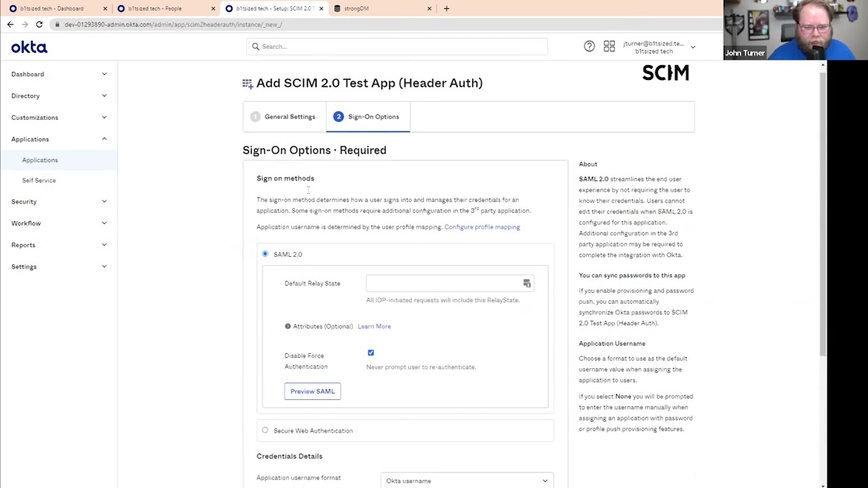
Task: Go back with browser back arrow
Action: click(10, 24)
